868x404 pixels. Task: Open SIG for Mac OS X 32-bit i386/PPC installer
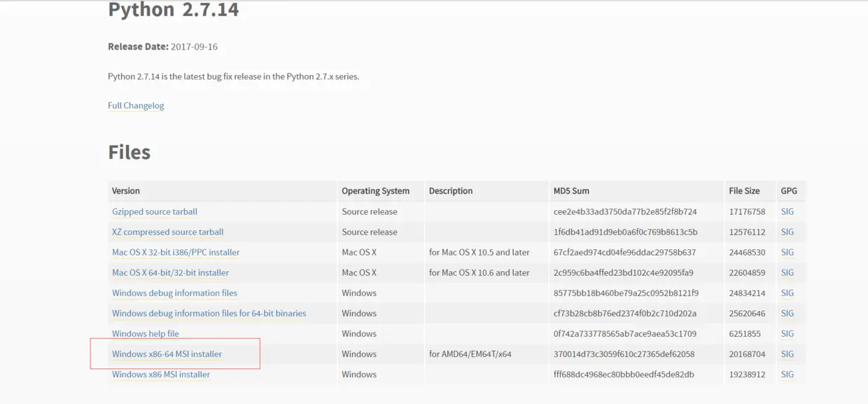tap(787, 252)
